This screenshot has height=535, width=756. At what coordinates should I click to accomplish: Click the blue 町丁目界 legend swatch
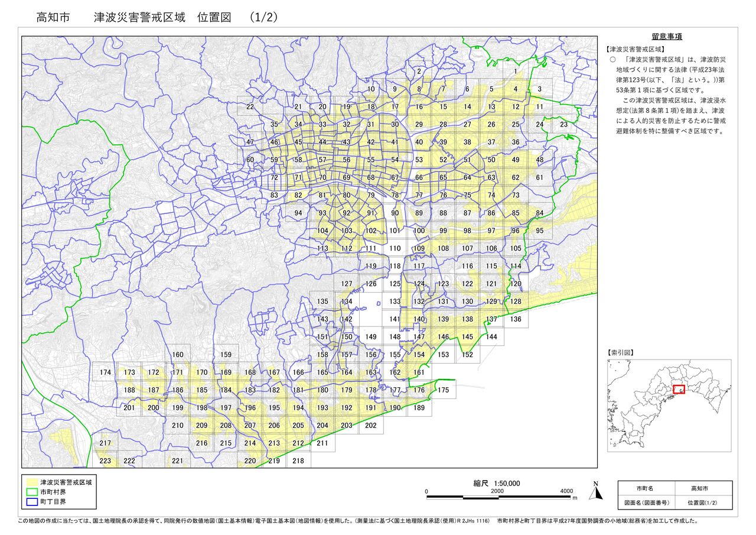31,501
